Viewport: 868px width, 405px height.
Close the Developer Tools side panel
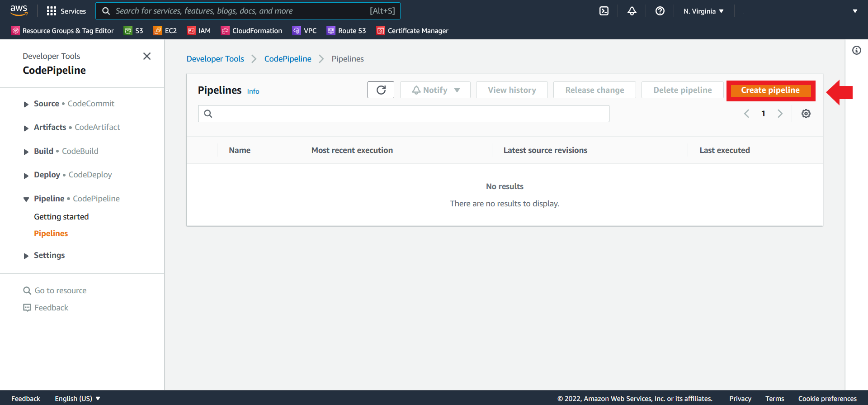coord(147,56)
